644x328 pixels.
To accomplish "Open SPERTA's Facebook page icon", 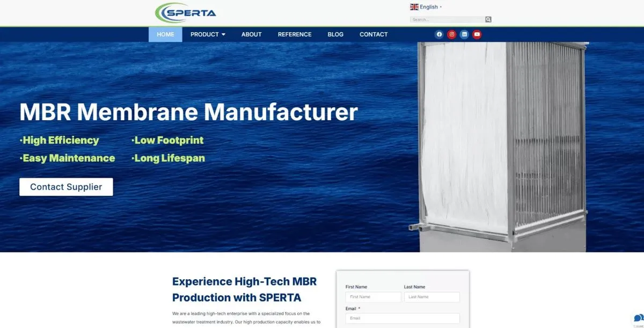I will point(439,34).
